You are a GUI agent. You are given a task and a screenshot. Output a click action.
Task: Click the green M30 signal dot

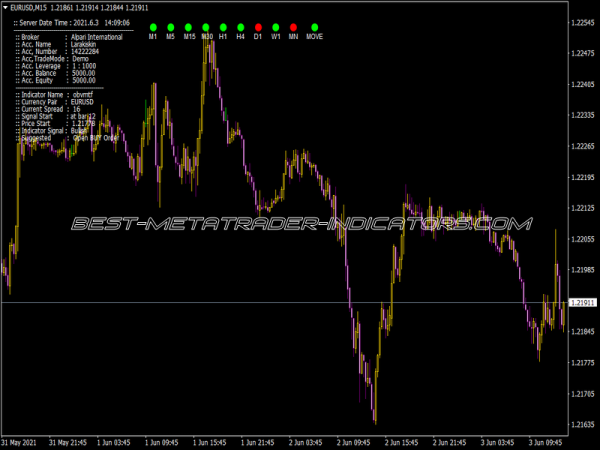click(206, 26)
